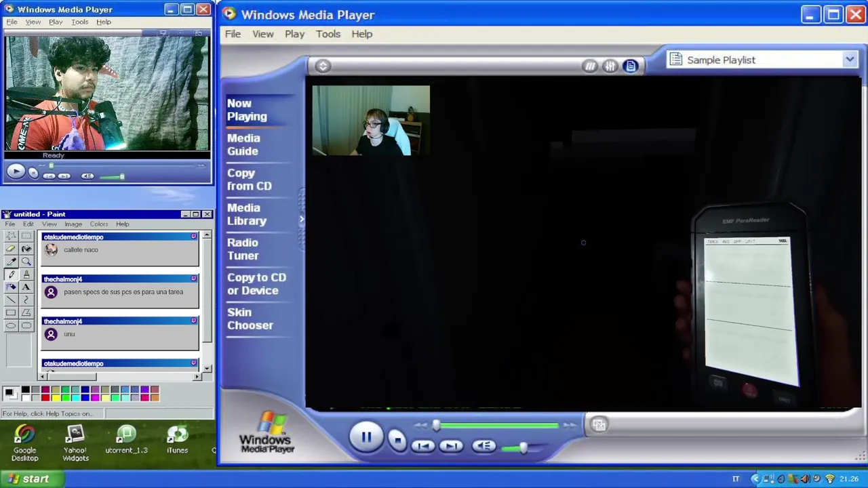This screenshot has width=868, height=488.
Task: Select the Pencil tool in Paint
Action: click(x=12, y=274)
